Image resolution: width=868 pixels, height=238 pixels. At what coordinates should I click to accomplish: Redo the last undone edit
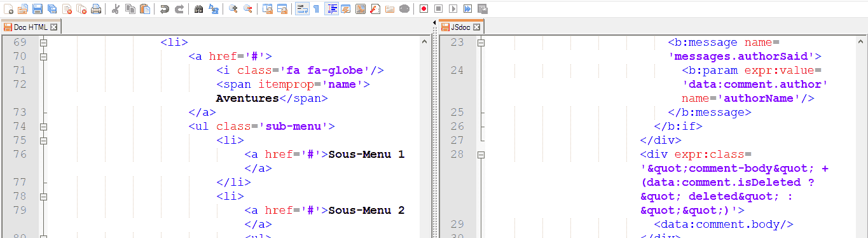pos(179,9)
